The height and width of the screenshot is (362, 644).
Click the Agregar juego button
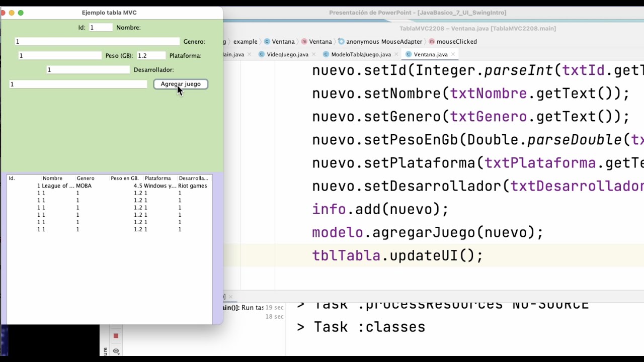[181, 84]
